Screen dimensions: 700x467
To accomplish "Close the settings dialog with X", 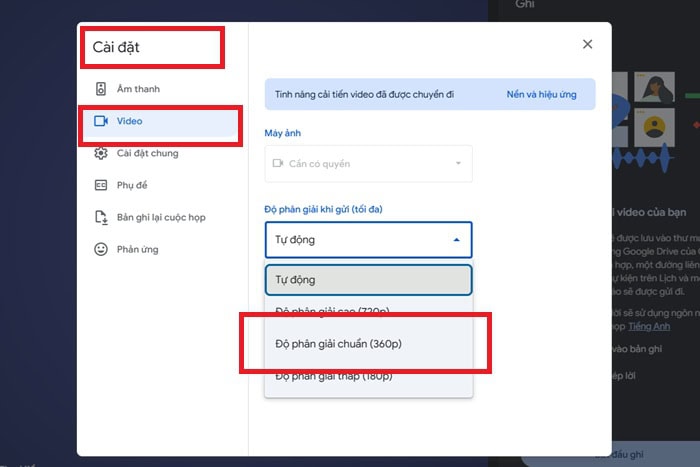I will tap(588, 44).
